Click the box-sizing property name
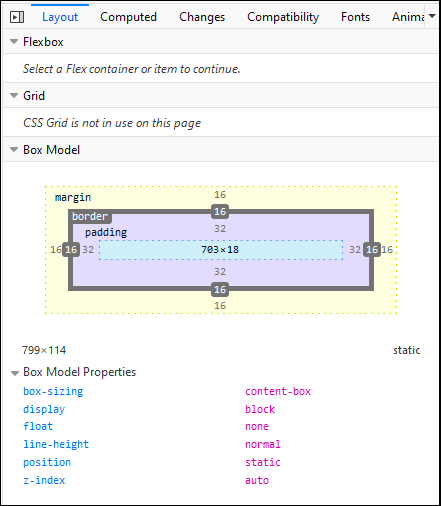This screenshot has width=441, height=506. click(53, 391)
